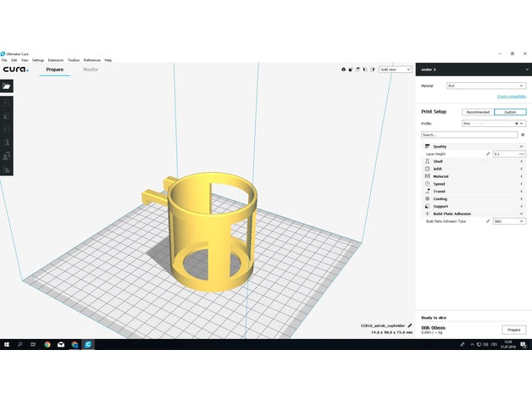
Task: Click the Speed clock icon
Action: point(427,184)
